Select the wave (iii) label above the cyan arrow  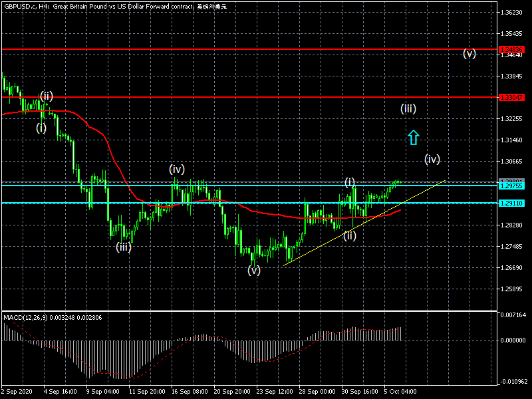coord(408,108)
